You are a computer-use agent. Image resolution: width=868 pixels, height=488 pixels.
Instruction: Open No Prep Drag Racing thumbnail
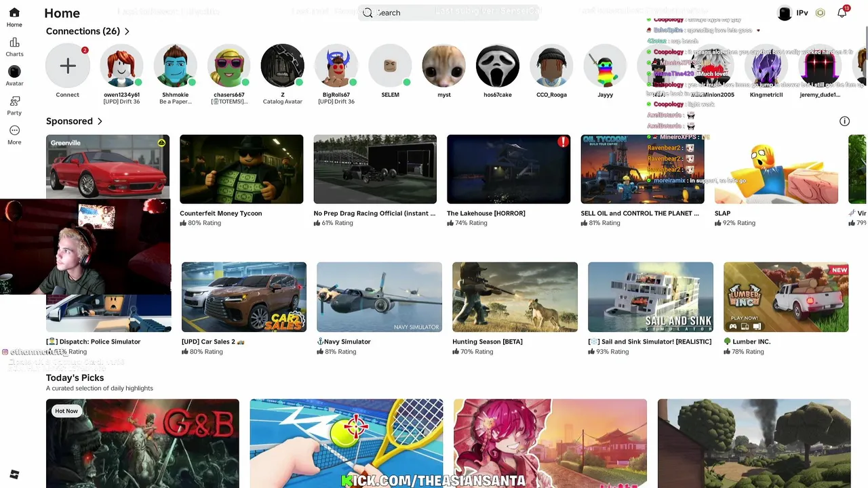tap(375, 169)
